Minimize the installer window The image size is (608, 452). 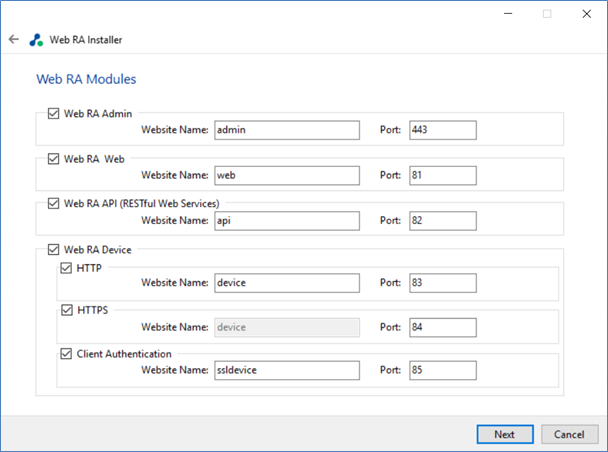tap(508, 14)
